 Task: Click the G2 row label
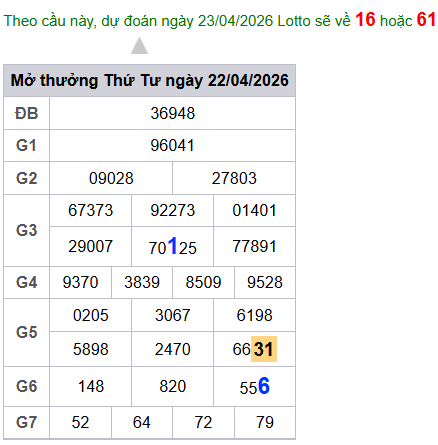pyautogui.click(x=26, y=178)
